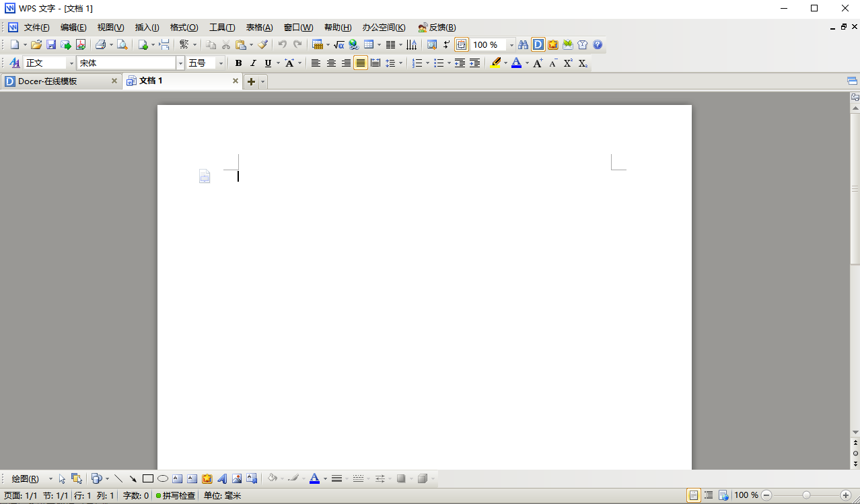Click the Paste clipboard icon

[241, 45]
